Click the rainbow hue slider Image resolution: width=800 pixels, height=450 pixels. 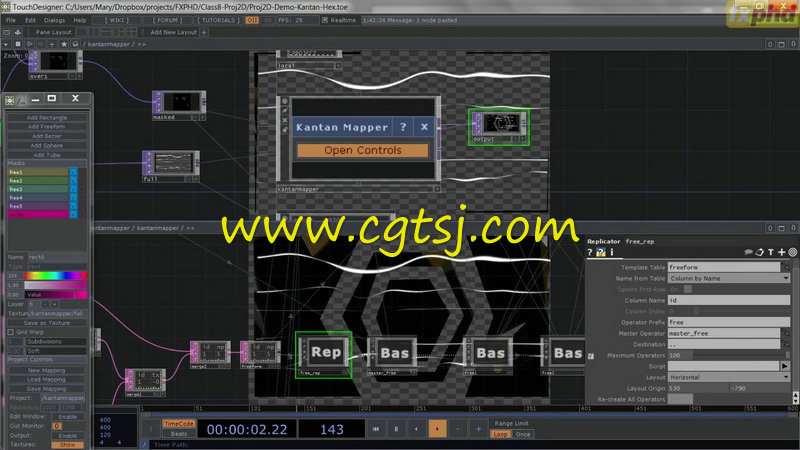click(56, 276)
